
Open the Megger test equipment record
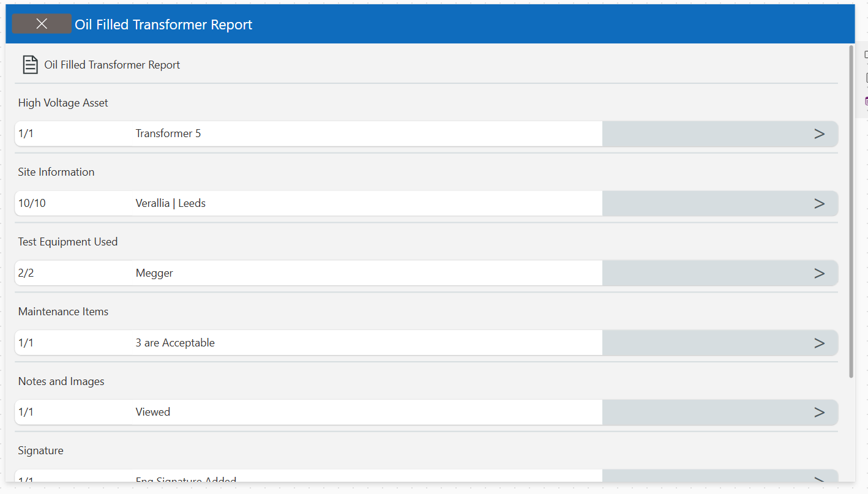coord(306,273)
